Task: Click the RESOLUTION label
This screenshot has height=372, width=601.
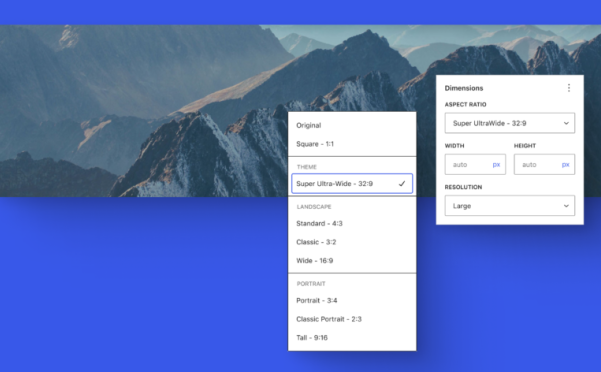Action: [463, 187]
